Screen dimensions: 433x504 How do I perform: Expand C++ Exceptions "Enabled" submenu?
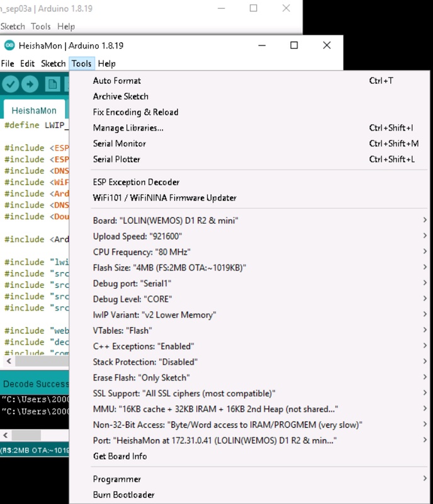250,347
